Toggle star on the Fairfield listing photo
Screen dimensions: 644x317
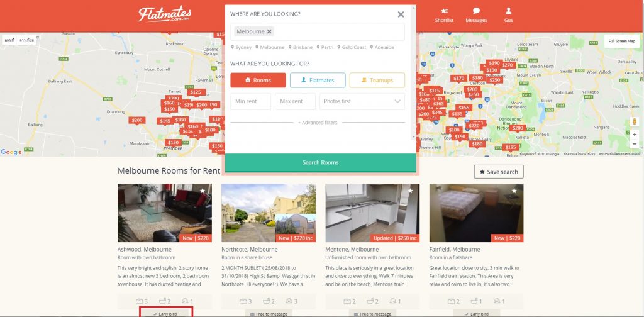click(514, 191)
